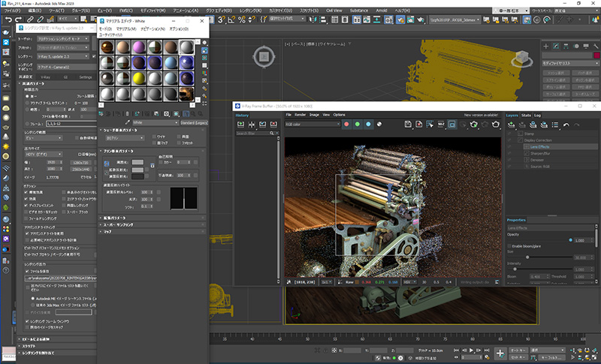The height and width of the screenshot is (364, 601).
Task: Select Active Time Segment radio button
Action: [27, 103]
